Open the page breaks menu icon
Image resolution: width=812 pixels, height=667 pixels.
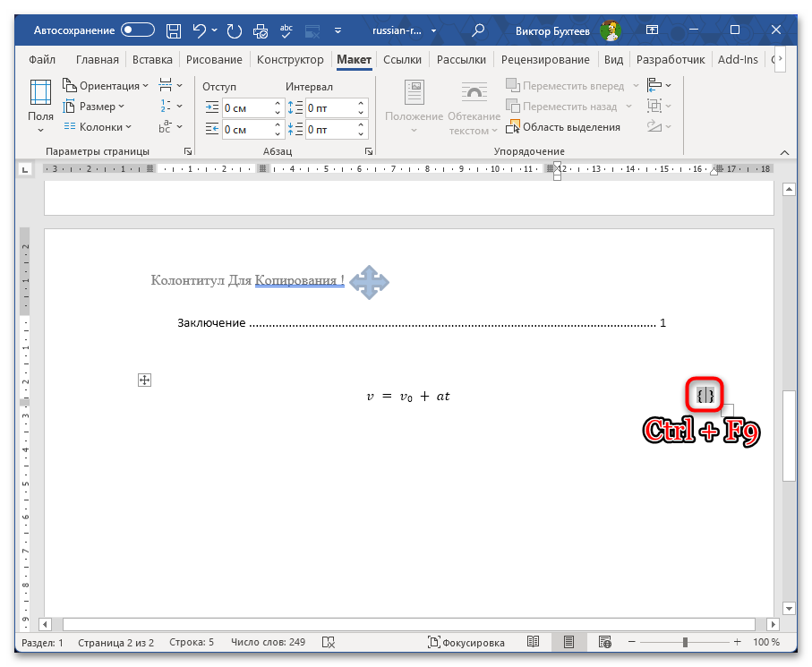pyautogui.click(x=170, y=85)
